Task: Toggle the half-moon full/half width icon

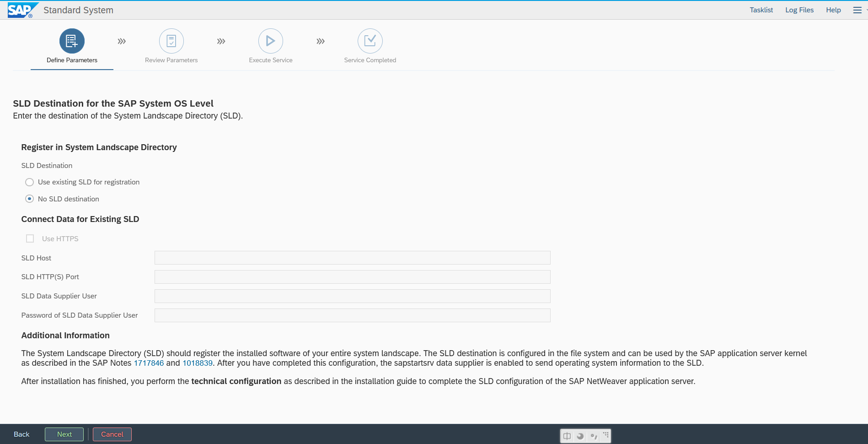Action: point(580,436)
